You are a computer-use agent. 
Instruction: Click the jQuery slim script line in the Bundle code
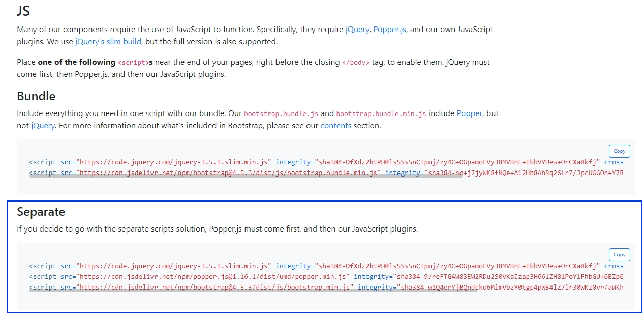(326, 162)
